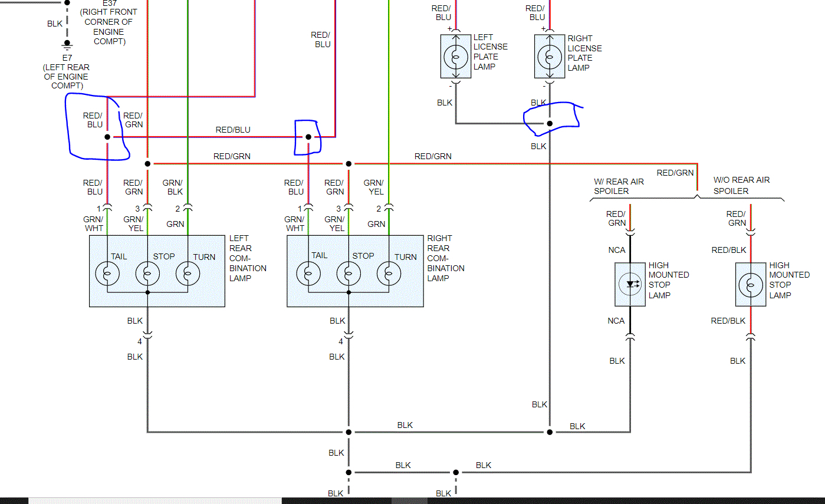Click the left license plate lamp bulb symbol
The height and width of the screenshot is (504, 825).
click(x=455, y=57)
